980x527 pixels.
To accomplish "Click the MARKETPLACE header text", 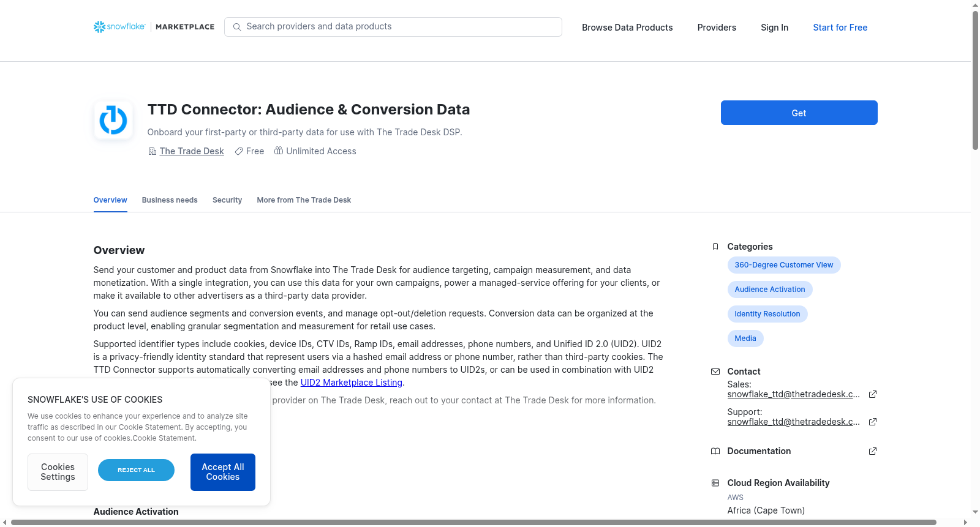I will 185,27.
